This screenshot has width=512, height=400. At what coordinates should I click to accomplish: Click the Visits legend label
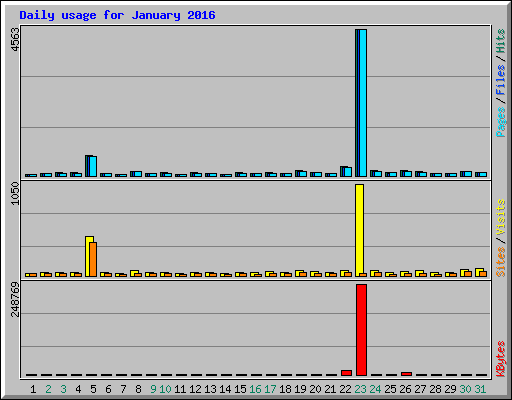(501, 217)
